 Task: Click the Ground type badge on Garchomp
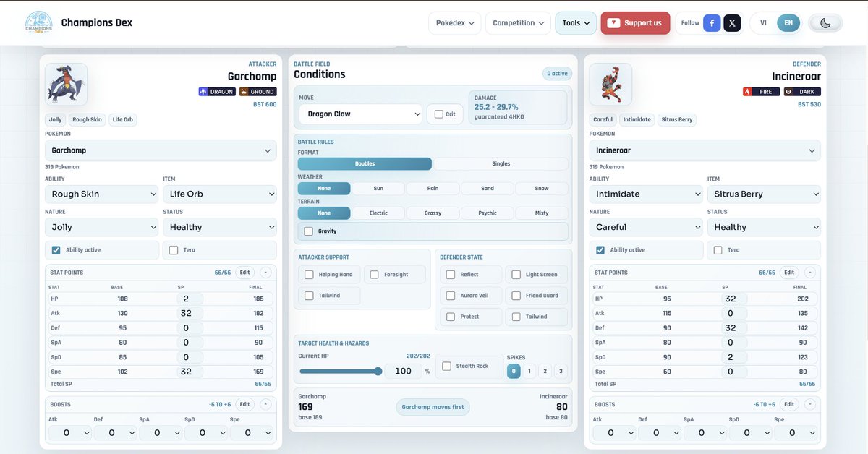[258, 92]
